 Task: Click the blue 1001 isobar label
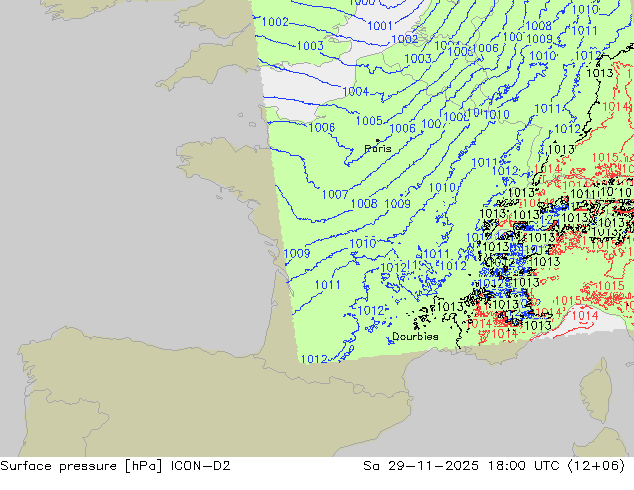coord(380,26)
